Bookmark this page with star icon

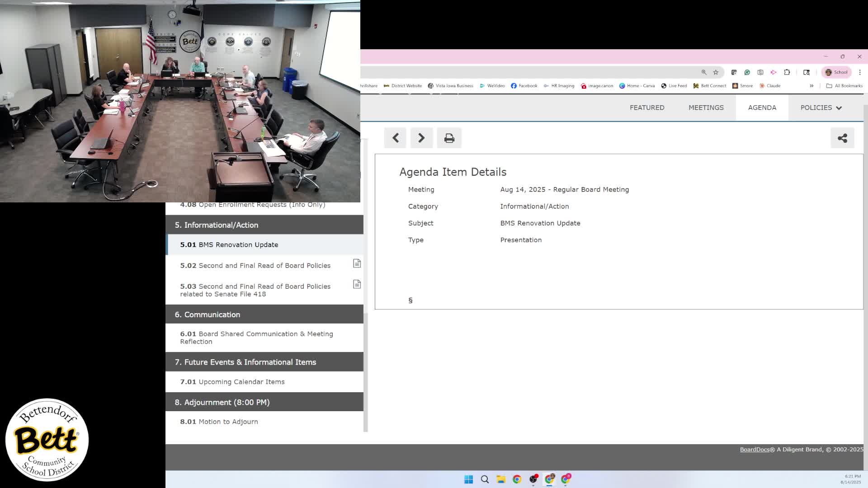pos(716,72)
